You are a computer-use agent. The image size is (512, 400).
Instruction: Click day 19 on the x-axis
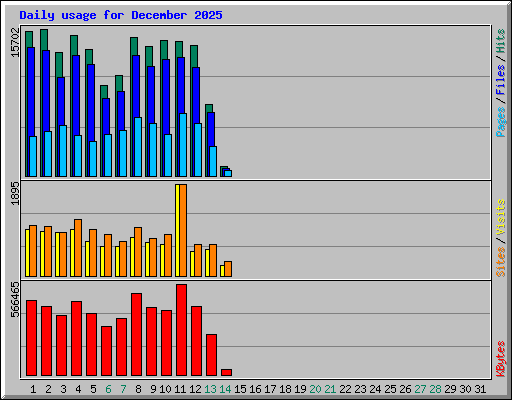click(x=300, y=389)
